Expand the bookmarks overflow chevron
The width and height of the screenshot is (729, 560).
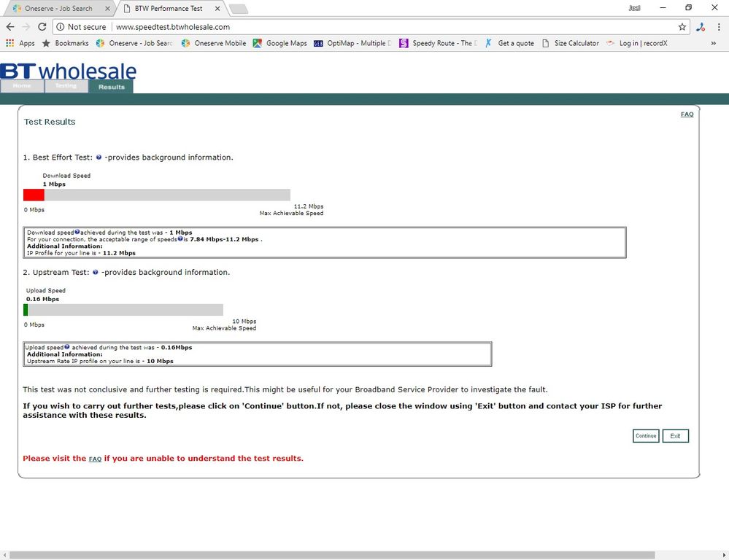coord(713,43)
